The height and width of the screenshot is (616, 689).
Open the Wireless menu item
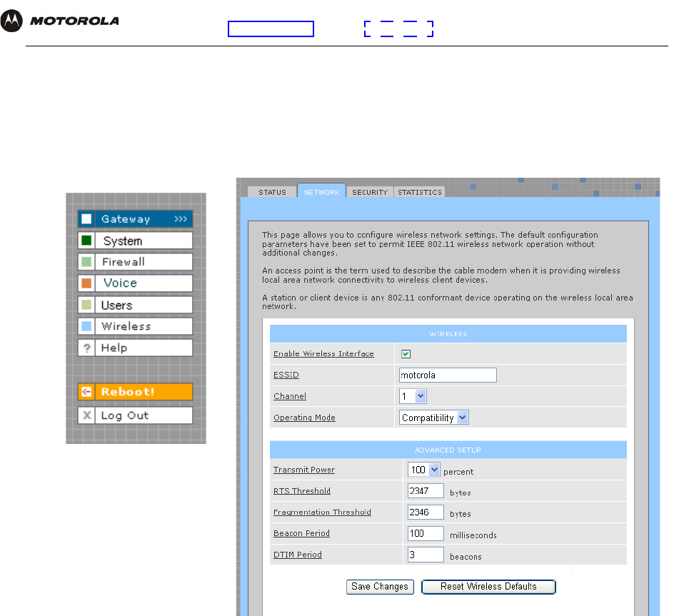(136, 326)
